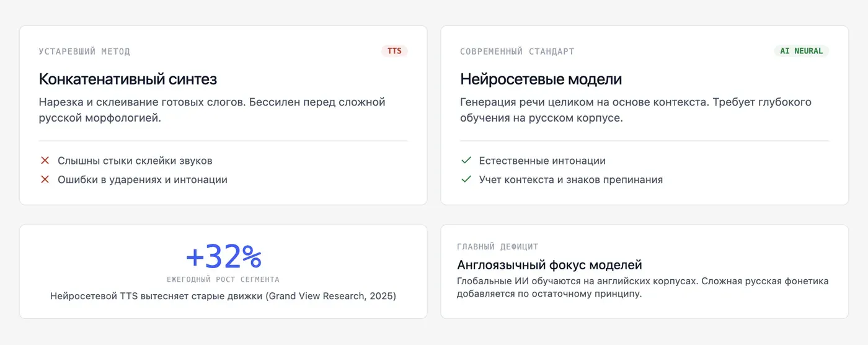Click the red TTS badge
Screen dimensions: 868x345
pyautogui.click(x=394, y=52)
